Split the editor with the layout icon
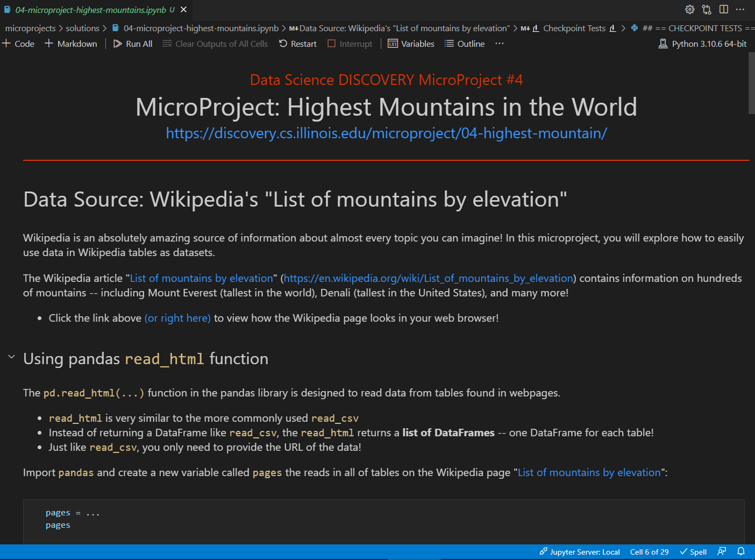Image resolution: width=755 pixels, height=560 pixels. 724,10
